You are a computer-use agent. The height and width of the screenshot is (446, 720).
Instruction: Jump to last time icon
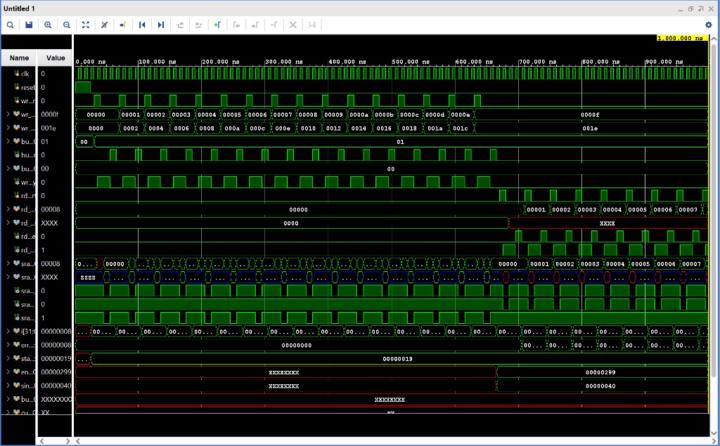pos(161,24)
